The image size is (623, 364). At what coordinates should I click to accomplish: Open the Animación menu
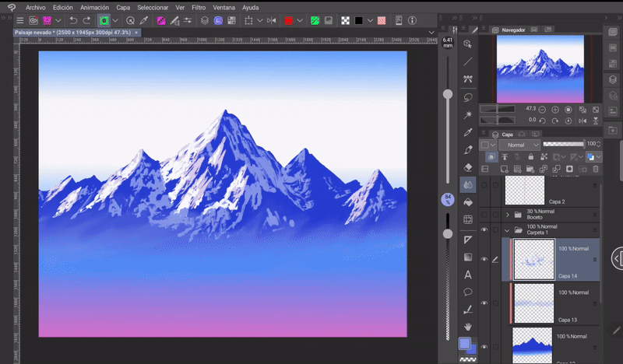coord(94,7)
